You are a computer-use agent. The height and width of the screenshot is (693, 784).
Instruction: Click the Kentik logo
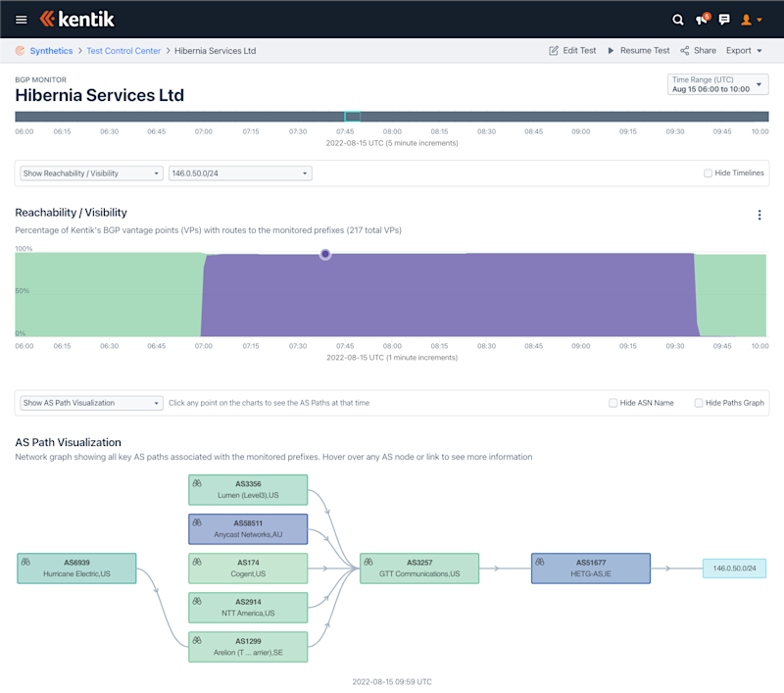77,19
